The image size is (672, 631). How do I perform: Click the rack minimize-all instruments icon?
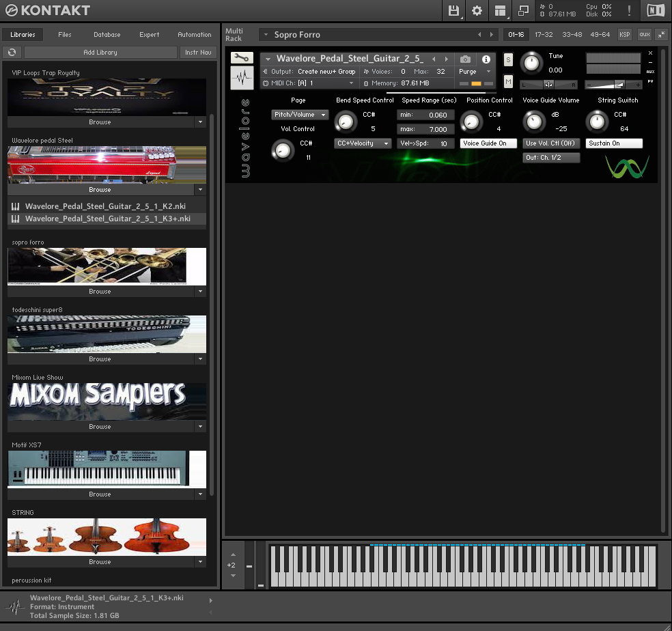tap(662, 35)
